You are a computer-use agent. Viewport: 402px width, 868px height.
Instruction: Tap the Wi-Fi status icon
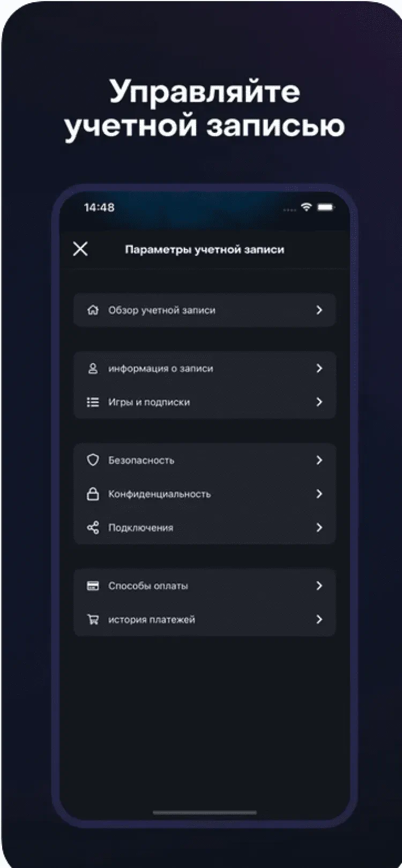306,207
